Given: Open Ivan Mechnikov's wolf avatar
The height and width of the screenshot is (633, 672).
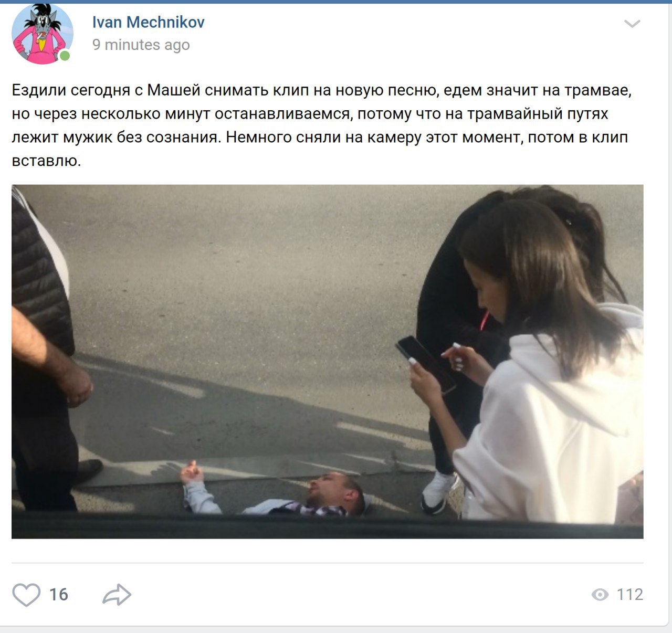Looking at the screenshot, I should tap(42, 34).
